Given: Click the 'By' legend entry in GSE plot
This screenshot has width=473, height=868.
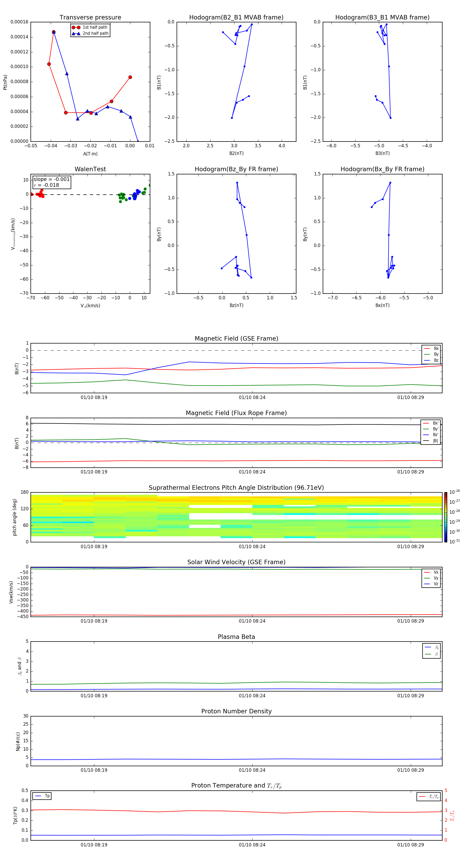Looking at the screenshot, I should tap(431, 354).
